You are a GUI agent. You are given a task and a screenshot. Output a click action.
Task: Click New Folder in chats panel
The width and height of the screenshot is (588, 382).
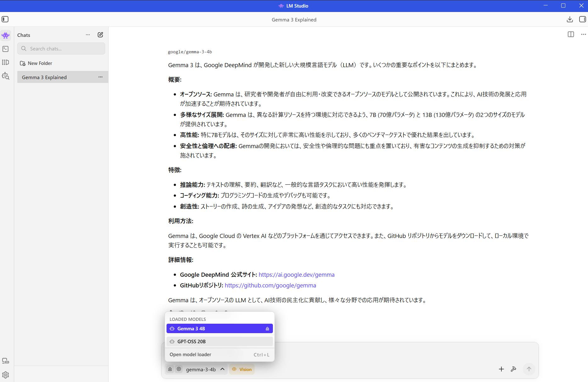click(x=40, y=63)
